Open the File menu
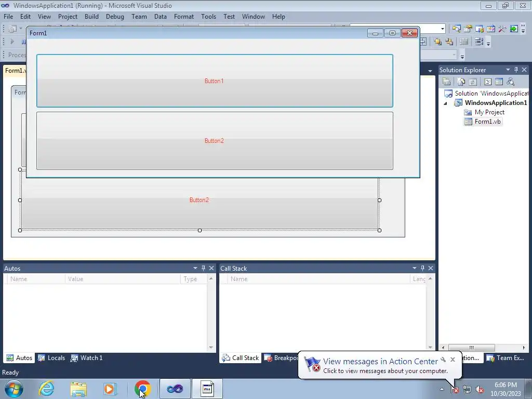Viewport: 532px width, 399px height. [8, 17]
